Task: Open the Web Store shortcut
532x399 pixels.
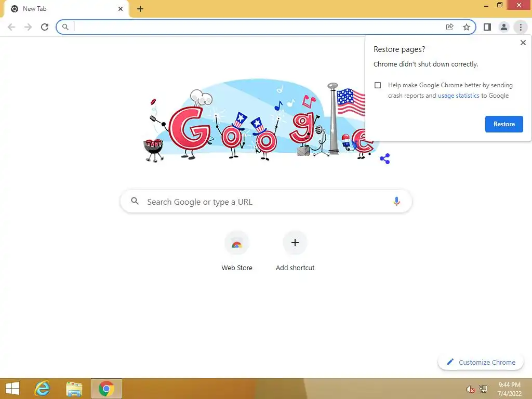Action: (237, 251)
